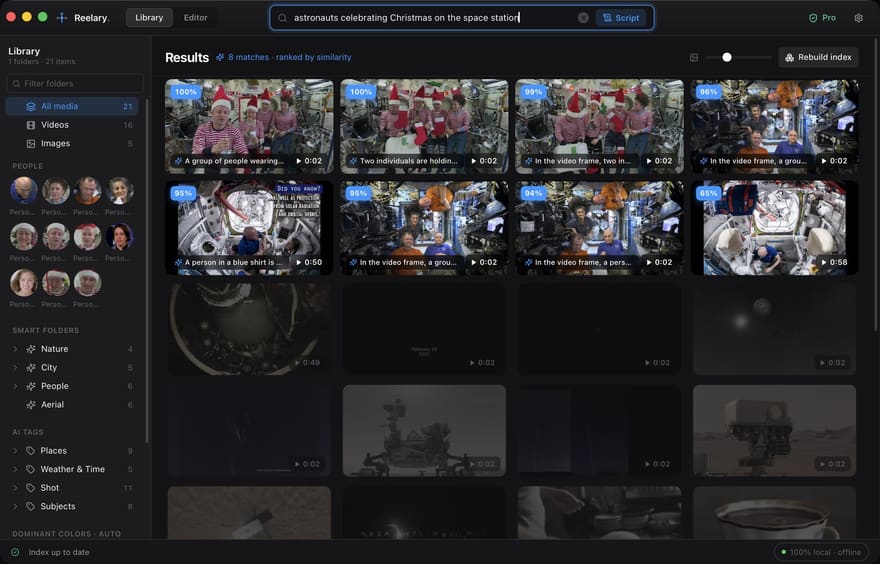Select All media in the sidebar
This screenshot has width=880, height=564.
pos(72,106)
